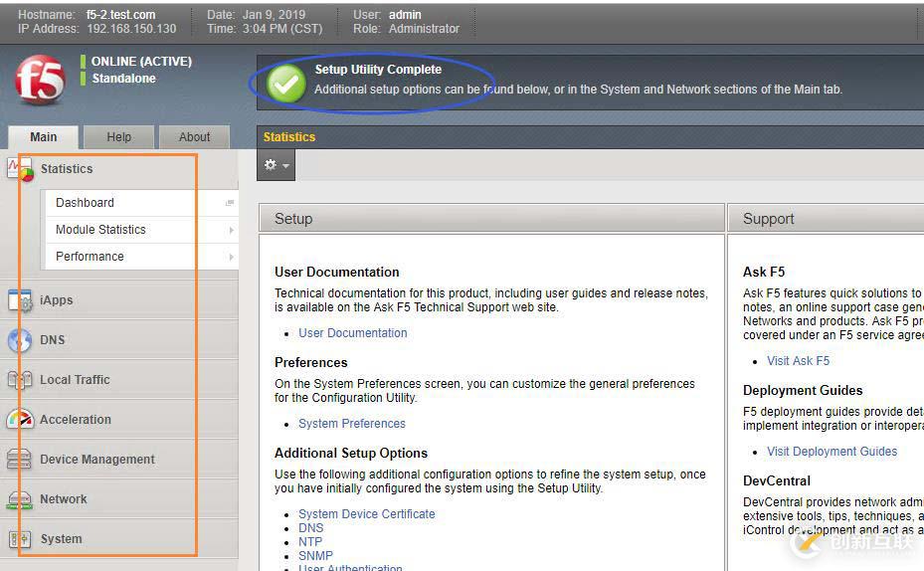Click the Support panel header
The width and height of the screenshot is (924, 571).
click(827, 219)
